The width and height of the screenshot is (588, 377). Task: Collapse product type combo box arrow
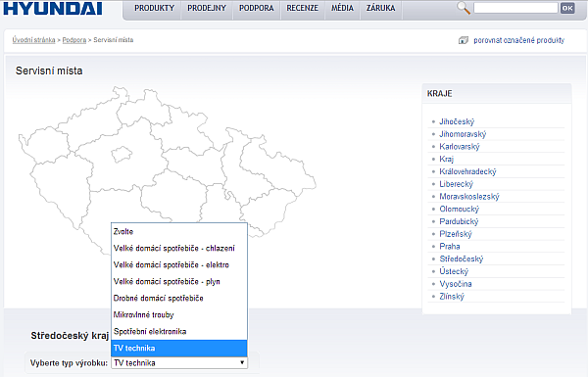tap(242, 362)
